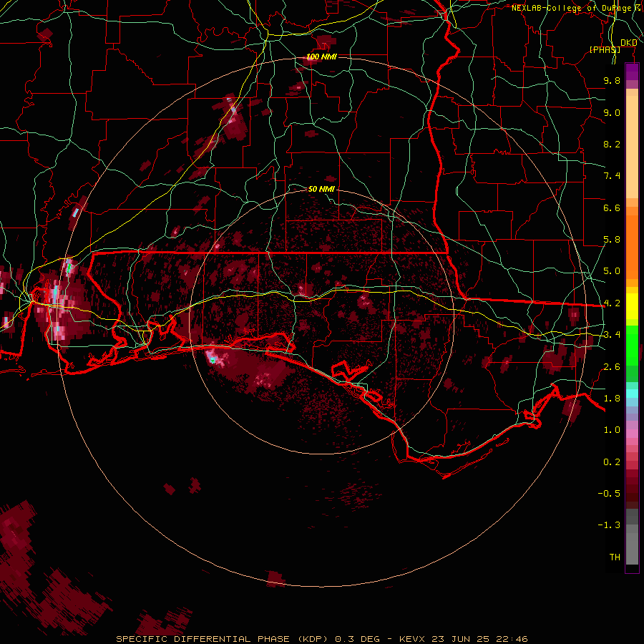Click the 0.2 scale value

click(612, 462)
